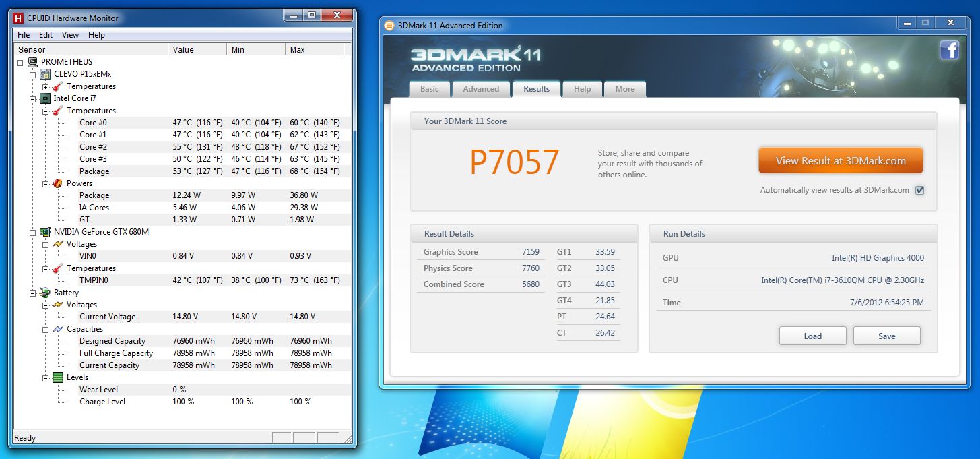Collapse the PROMETHEUS root node

(x=21, y=62)
